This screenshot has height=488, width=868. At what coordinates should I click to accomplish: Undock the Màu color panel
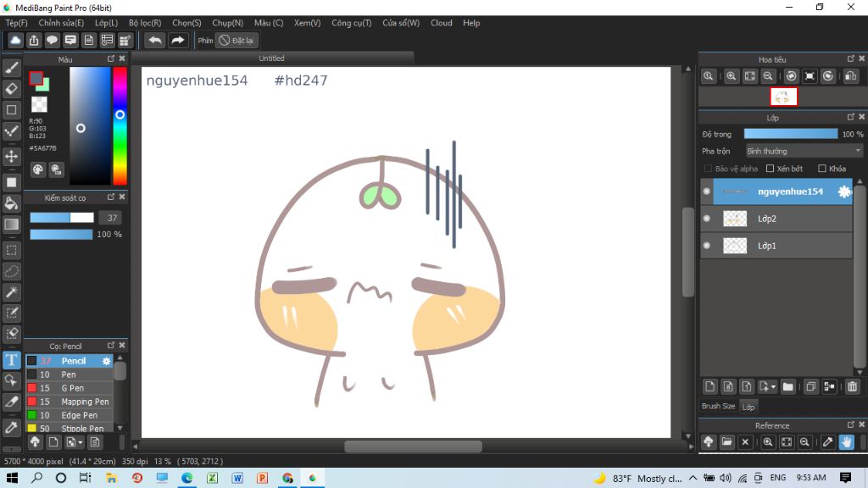(111, 58)
